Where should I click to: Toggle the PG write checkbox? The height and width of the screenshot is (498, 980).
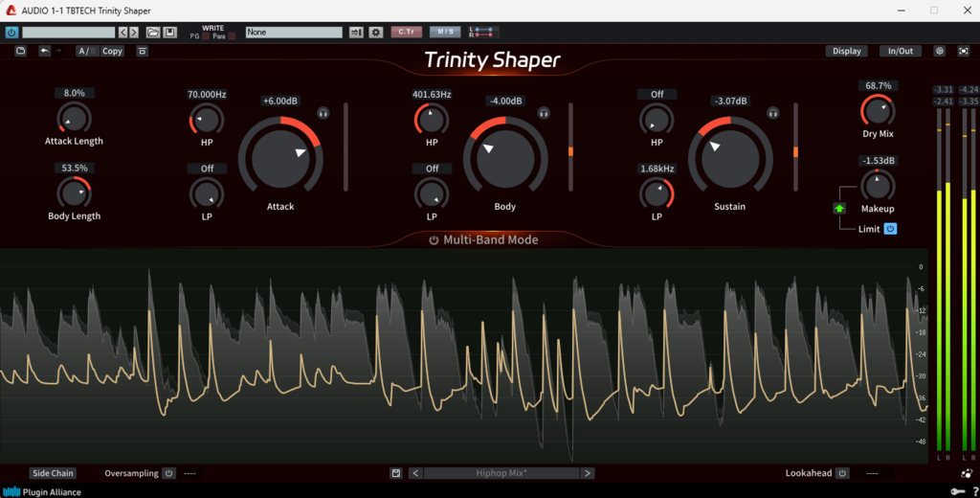(x=206, y=36)
